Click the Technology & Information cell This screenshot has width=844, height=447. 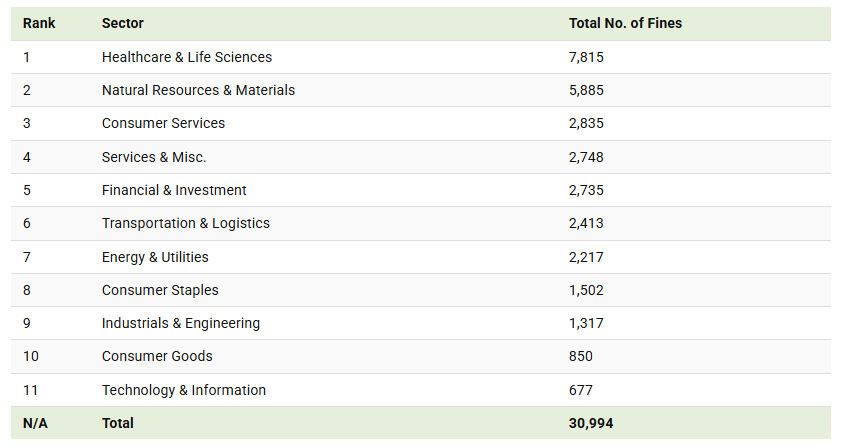click(184, 390)
